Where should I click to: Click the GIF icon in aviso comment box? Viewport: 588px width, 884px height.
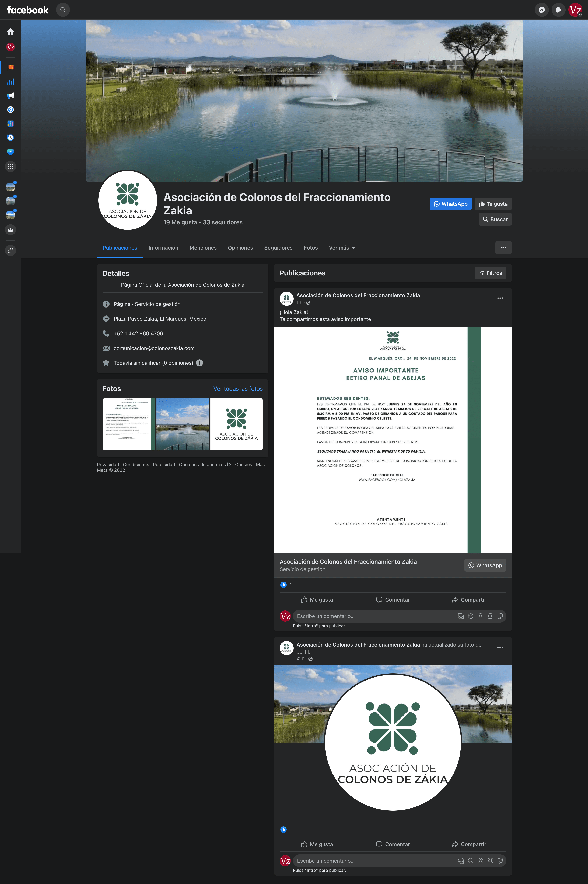coord(490,616)
